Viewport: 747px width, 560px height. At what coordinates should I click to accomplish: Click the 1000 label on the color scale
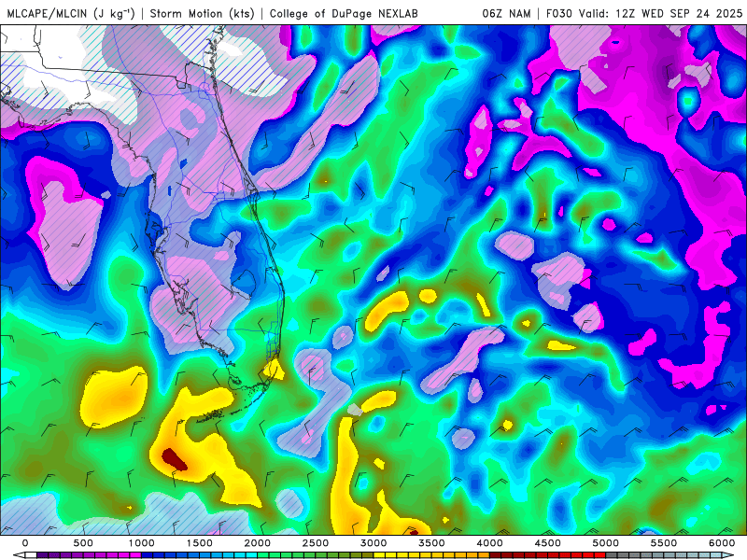pyautogui.click(x=141, y=543)
